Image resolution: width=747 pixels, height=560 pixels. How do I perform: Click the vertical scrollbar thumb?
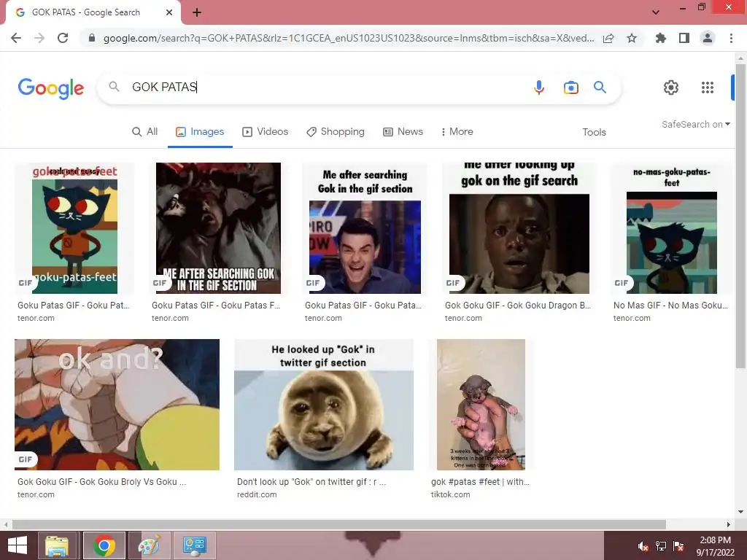(740, 216)
